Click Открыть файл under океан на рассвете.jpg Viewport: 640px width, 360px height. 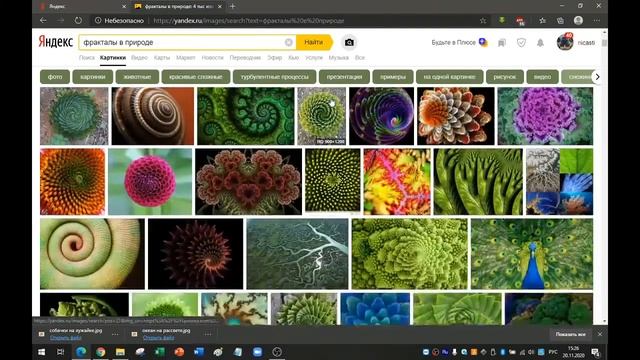[x=158, y=338]
